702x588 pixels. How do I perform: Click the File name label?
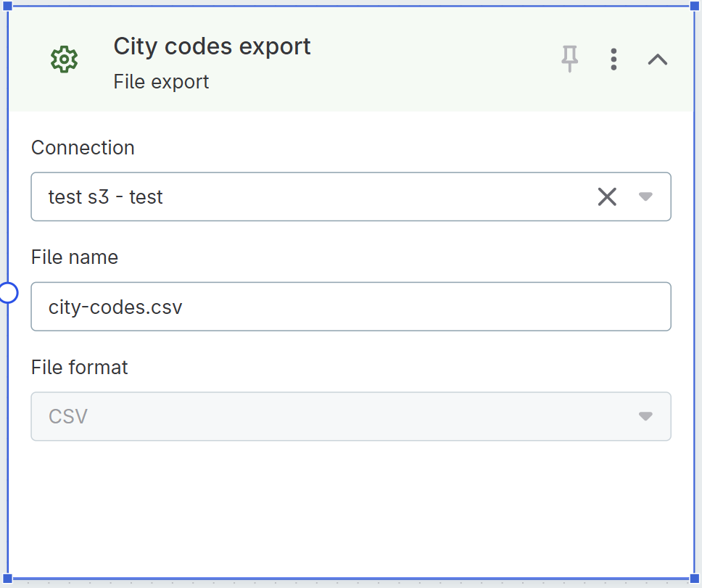74,257
